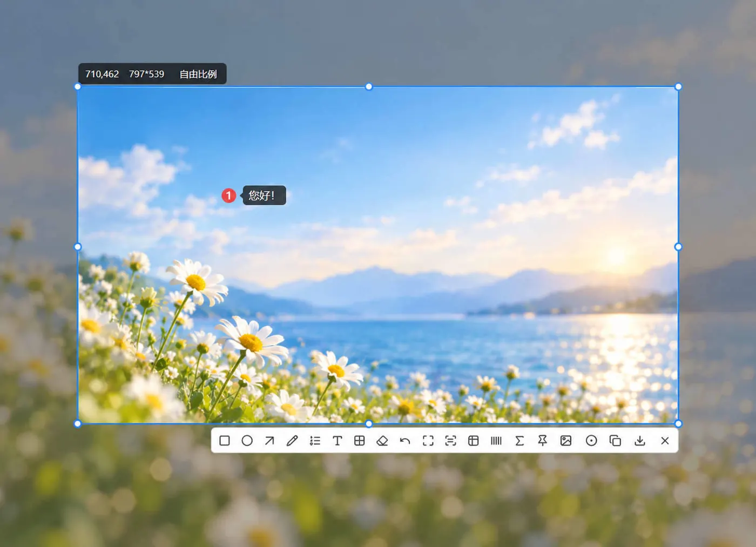Choose the arrow annotation tool
The width and height of the screenshot is (756, 547).
click(269, 441)
